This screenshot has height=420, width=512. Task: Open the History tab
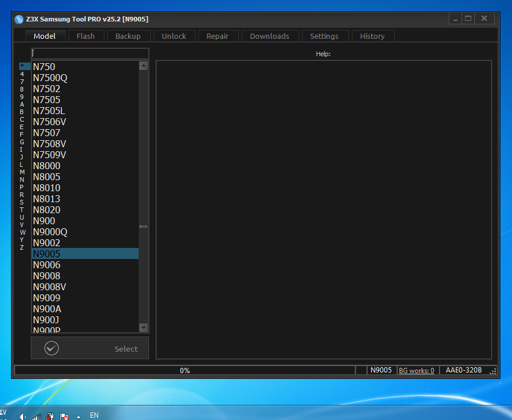372,36
